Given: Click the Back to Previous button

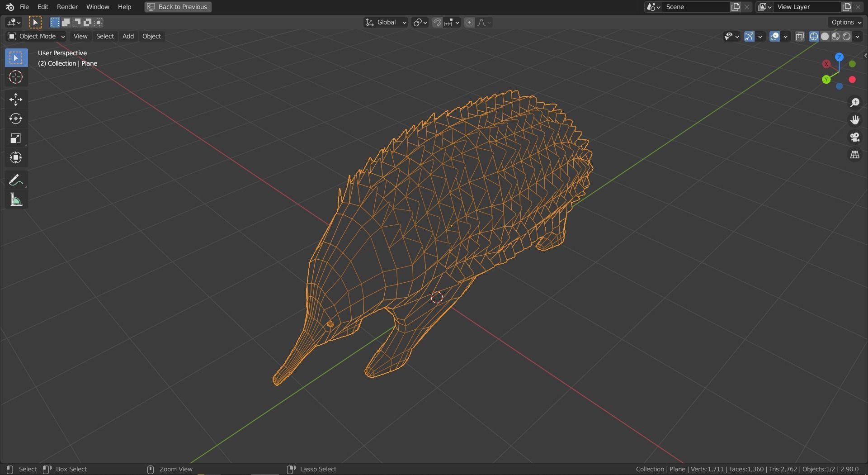Looking at the screenshot, I should click(178, 7).
